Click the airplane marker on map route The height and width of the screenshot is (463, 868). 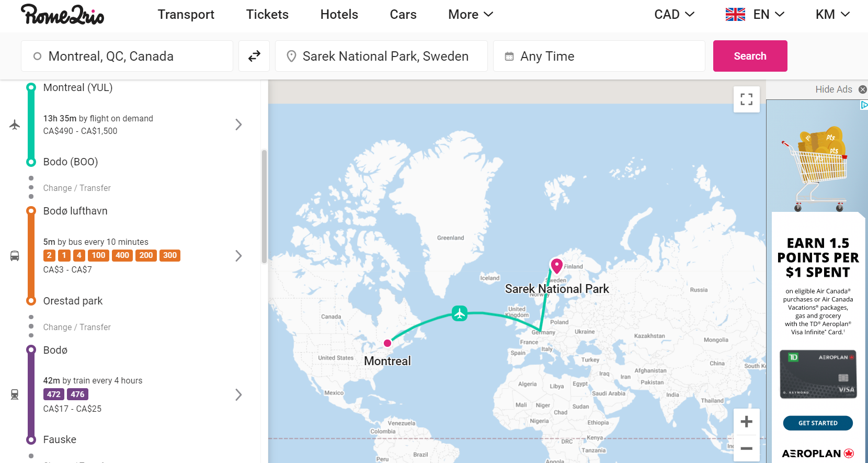460,313
